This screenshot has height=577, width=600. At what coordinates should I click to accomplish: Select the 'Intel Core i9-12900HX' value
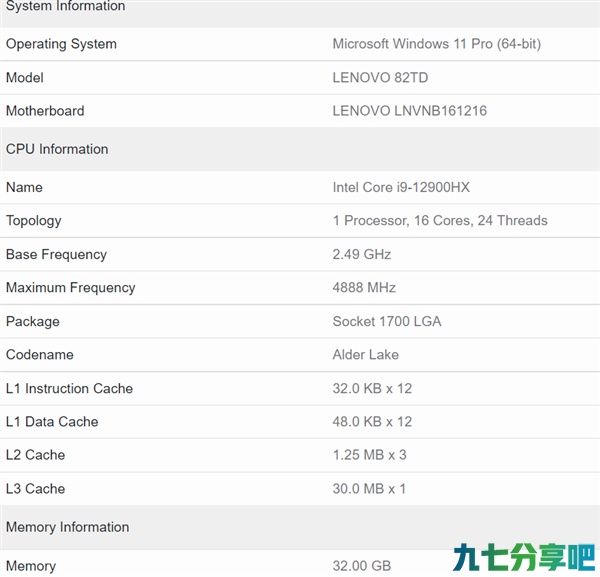pos(401,187)
